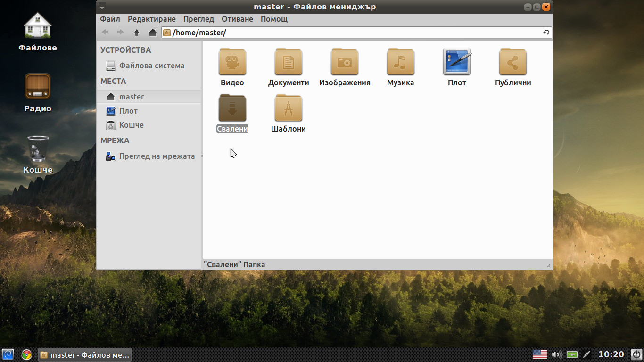Open the start menu in the taskbar

point(8,354)
